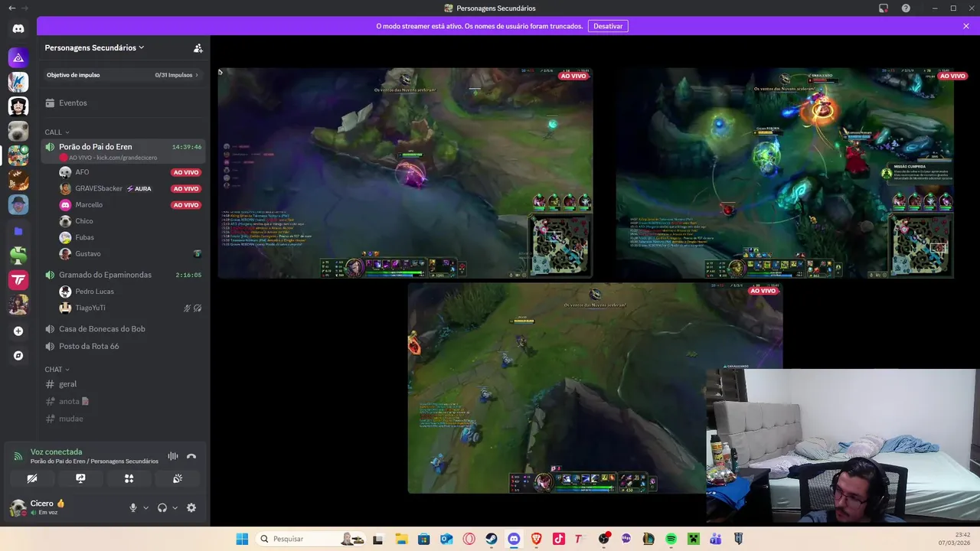Open headphone output device dropdown
Screen dimensions: 980x551
tap(175, 507)
